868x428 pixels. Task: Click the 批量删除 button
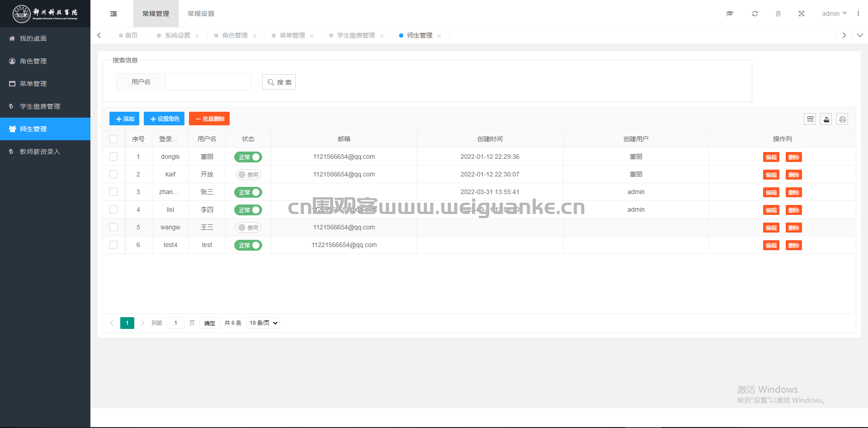pyautogui.click(x=209, y=119)
